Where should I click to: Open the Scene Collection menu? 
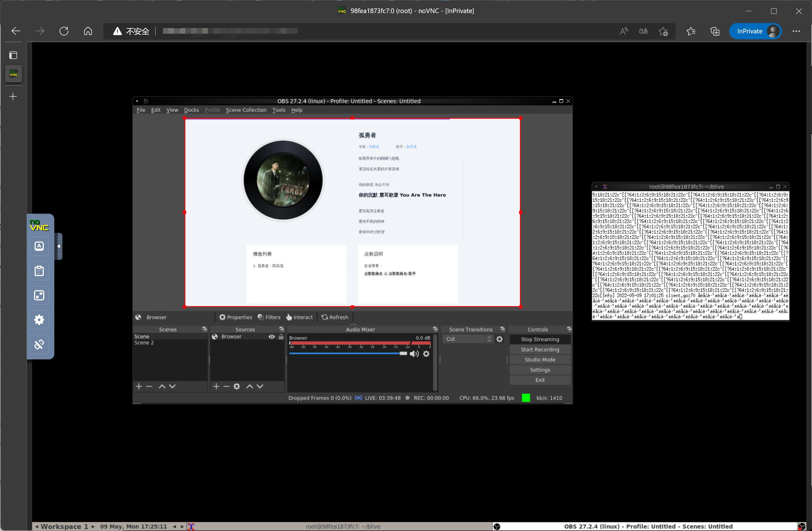[x=246, y=110]
